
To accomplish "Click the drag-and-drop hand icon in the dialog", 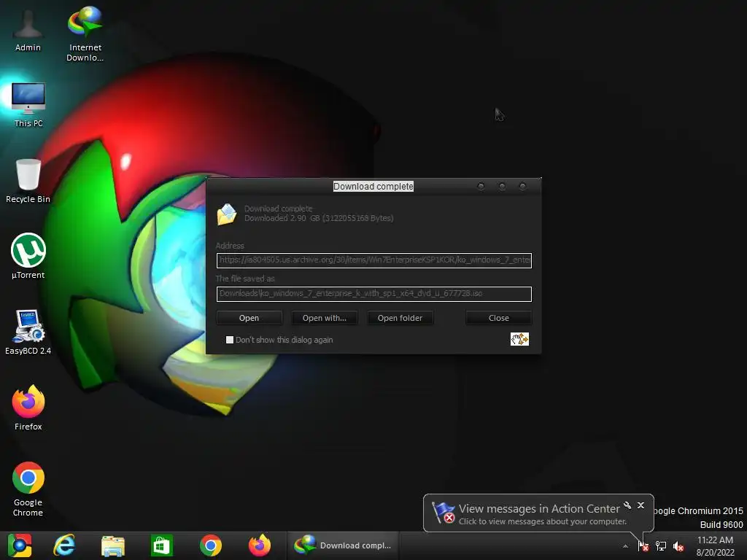I will point(519,339).
